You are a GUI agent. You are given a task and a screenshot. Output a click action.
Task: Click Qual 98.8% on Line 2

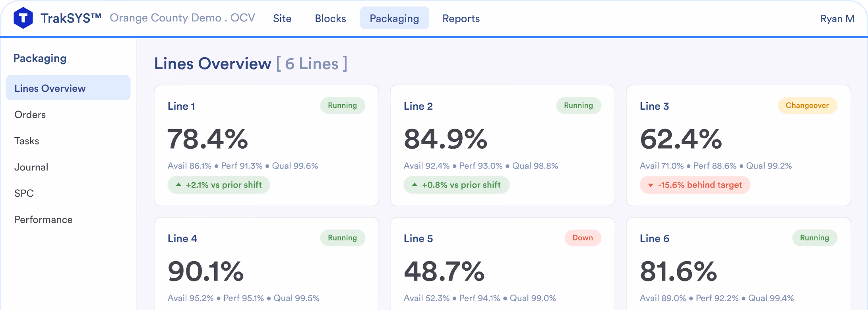tap(535, 166)
